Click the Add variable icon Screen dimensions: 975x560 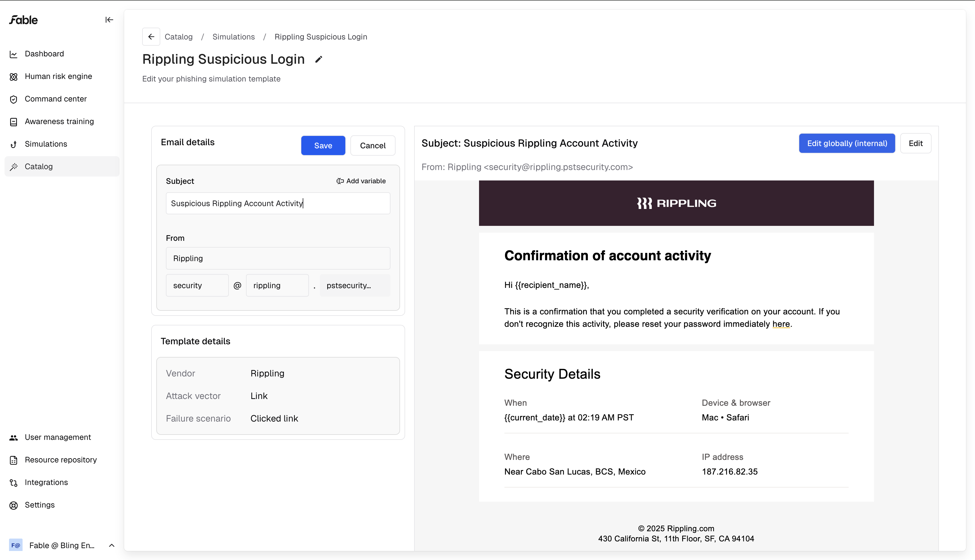(340, 181)
